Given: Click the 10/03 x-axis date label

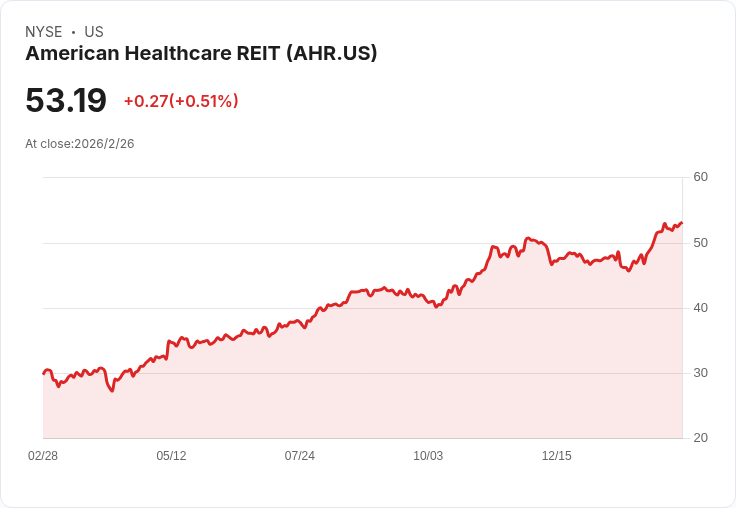Looking at the screenshot, I should tap(428, 455).
